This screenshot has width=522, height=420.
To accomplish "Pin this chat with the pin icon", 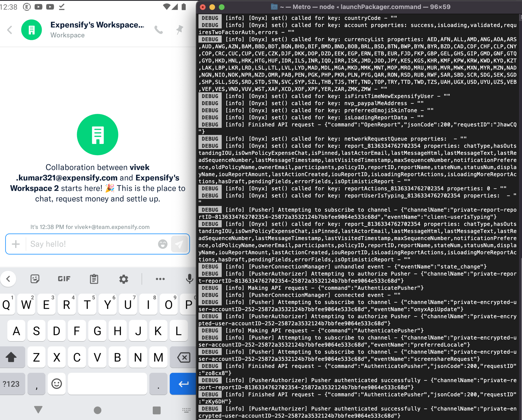I will [x=179, y=30].
